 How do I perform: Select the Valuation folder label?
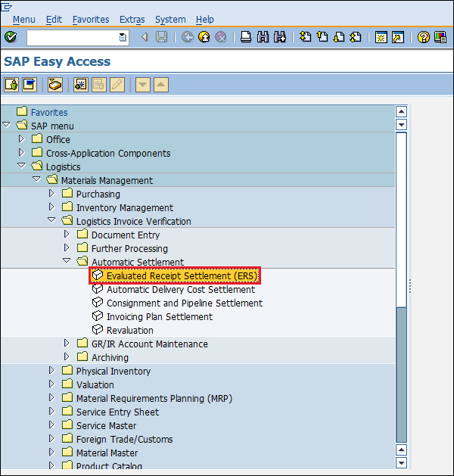coord(95,385)
